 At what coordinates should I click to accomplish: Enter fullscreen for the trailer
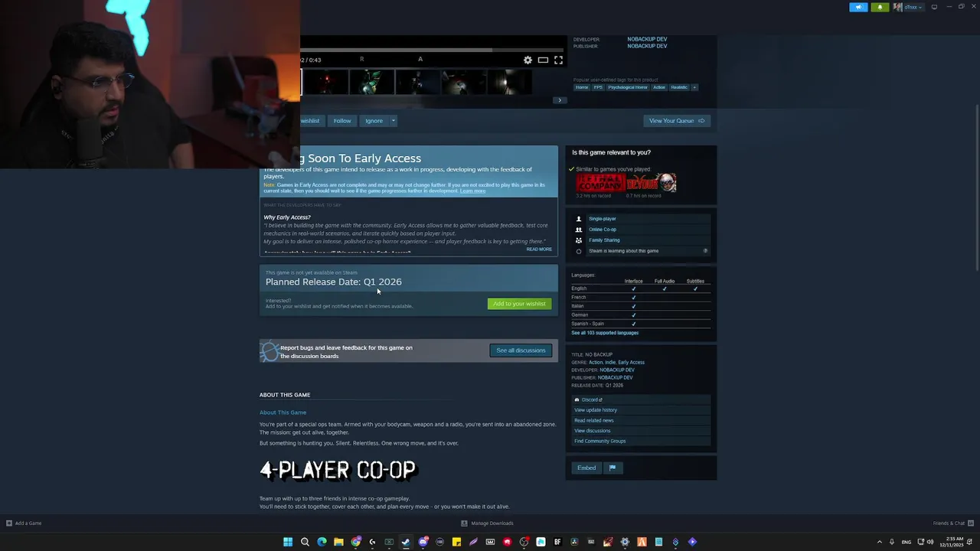[x=558, y=60]
